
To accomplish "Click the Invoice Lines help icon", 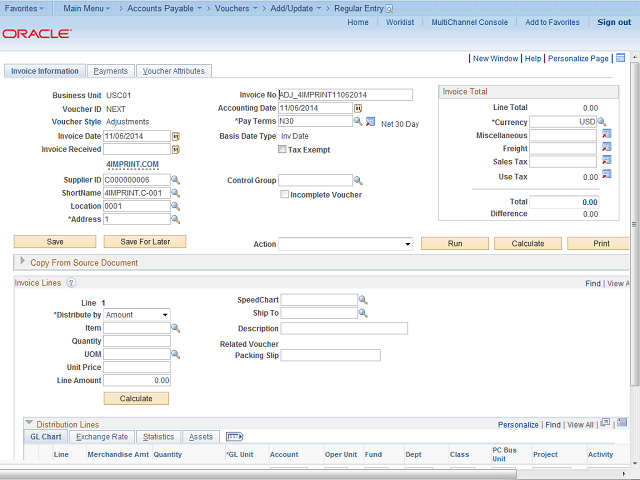I will [71, 283].
